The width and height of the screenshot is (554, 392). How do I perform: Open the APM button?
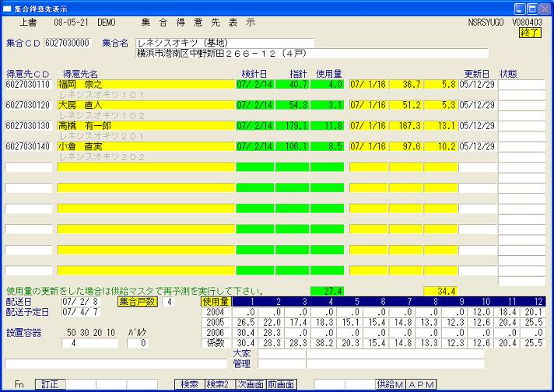click(421, 384)
